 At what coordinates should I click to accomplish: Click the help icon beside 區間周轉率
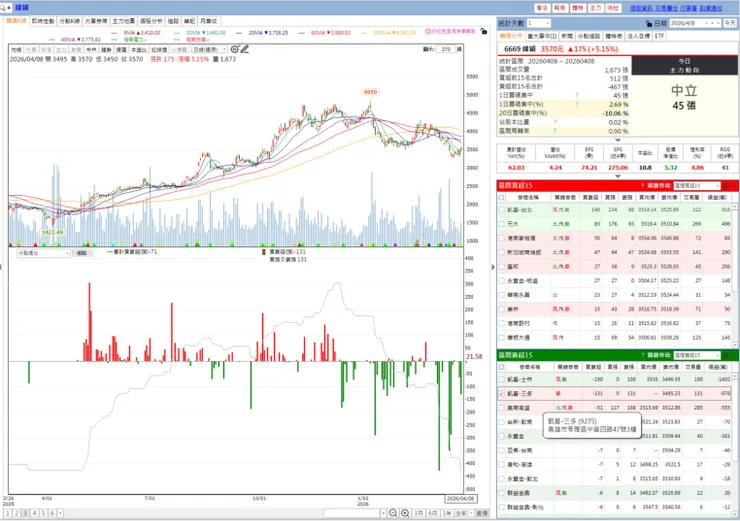[x=555, y=131]
